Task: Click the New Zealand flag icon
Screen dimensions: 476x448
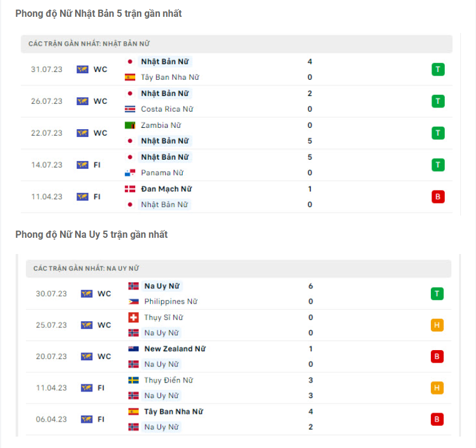Action: tap(133, 349)
